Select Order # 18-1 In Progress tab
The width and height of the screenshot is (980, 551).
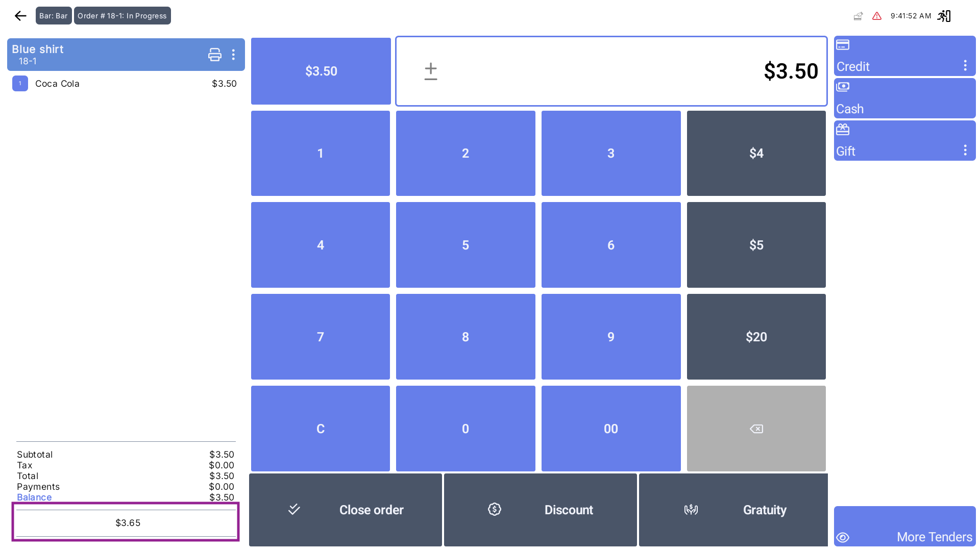[x=122, y=16]
